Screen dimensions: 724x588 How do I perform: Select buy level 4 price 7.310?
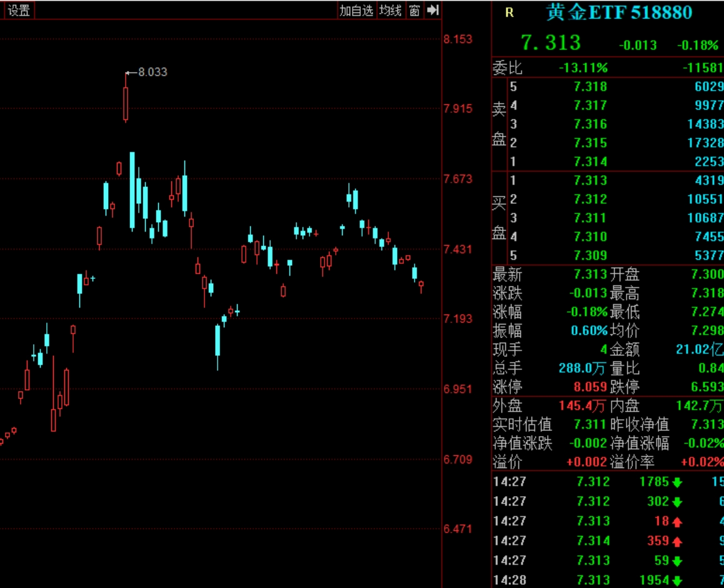coord(590,236)
